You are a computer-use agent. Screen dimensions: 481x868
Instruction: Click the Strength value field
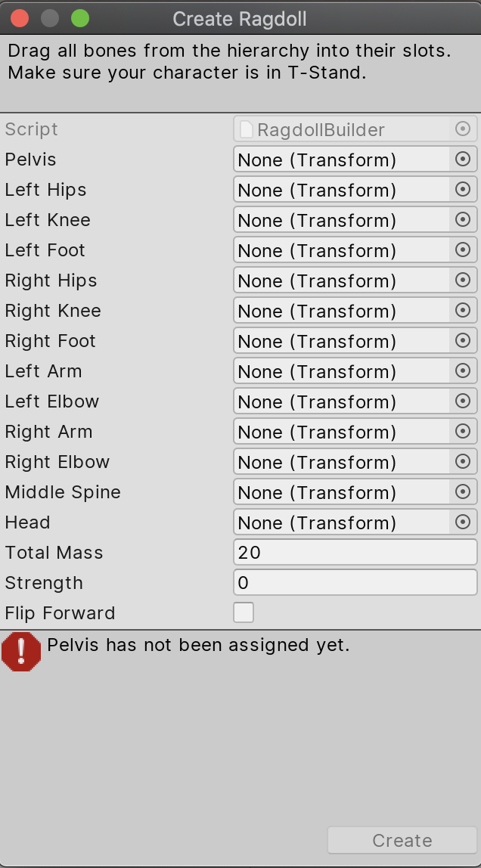click(355, 583)
